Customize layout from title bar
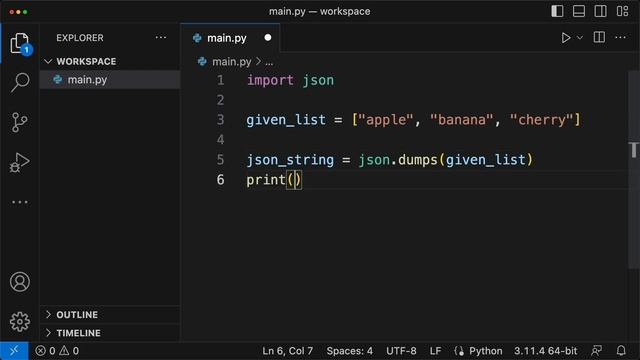Image resolution: width=640 pixels, height=360 pixels. click(622, 11)
